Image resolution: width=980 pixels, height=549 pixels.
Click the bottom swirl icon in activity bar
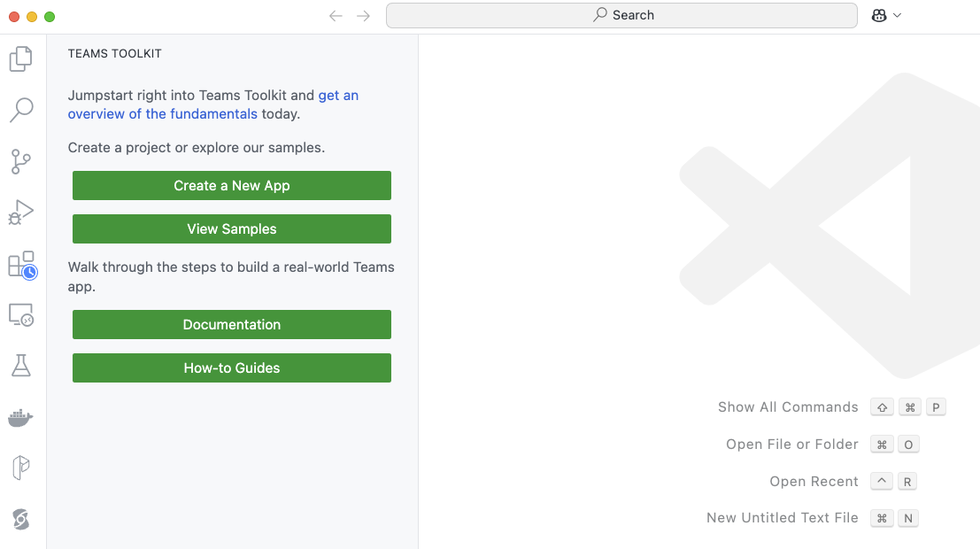(x=20, y=520)
